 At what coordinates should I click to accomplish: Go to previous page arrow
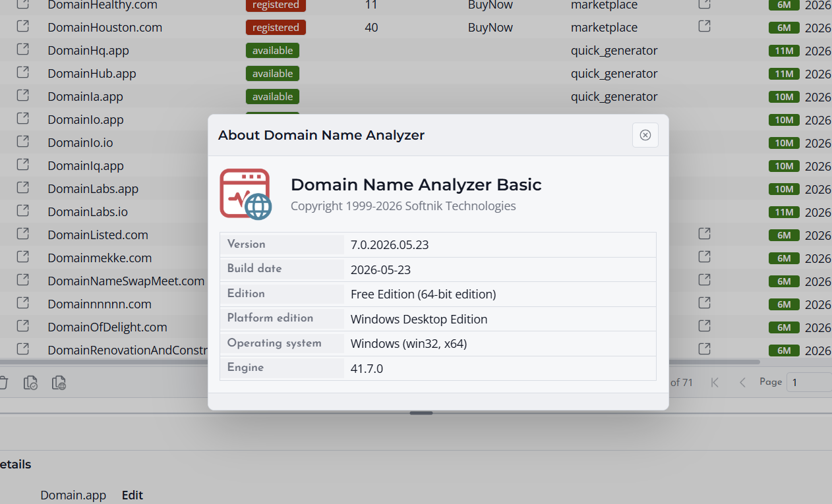(742, 382)
